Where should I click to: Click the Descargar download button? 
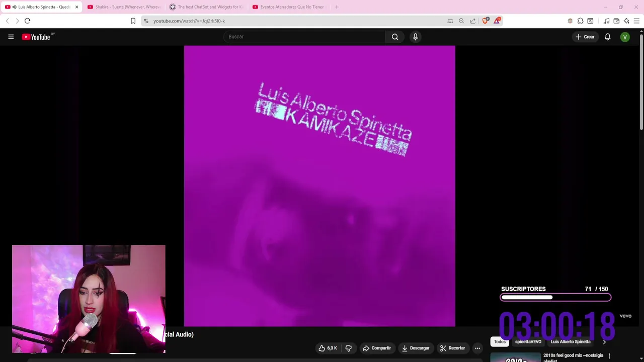point(415,348)
